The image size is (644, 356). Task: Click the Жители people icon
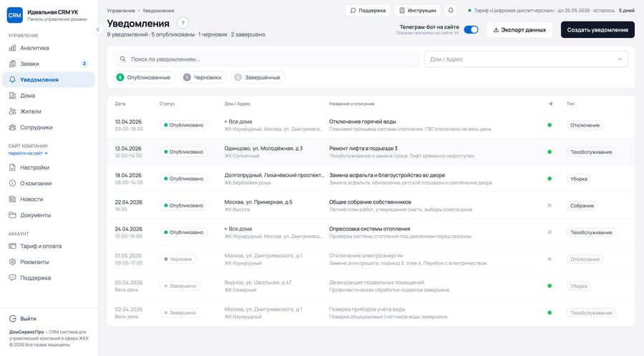click(12, 112)
